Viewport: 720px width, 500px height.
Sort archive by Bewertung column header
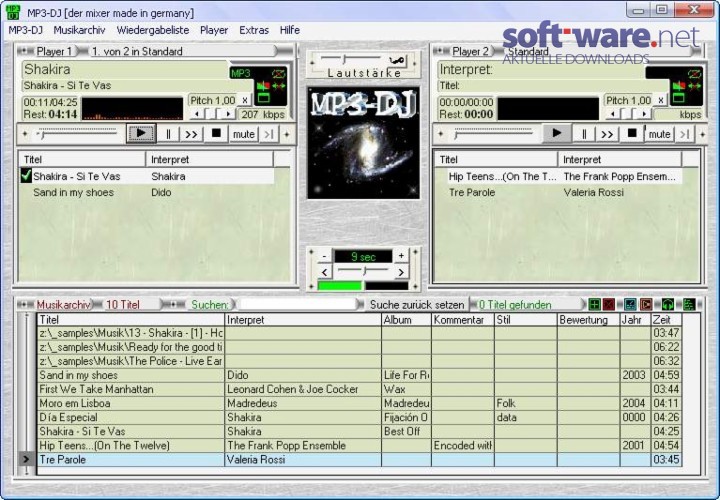coord(589,320)
